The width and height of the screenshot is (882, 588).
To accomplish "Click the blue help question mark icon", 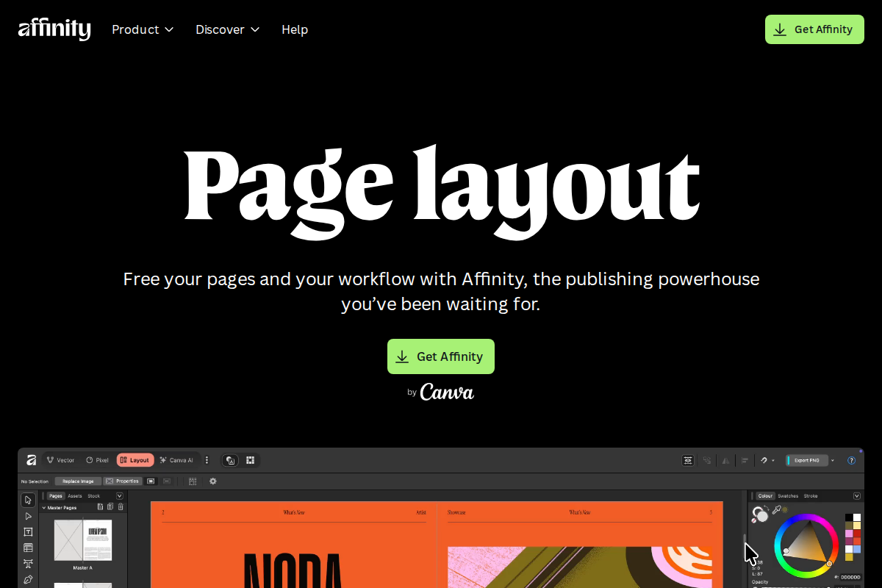I will click(x=851, y=461).
